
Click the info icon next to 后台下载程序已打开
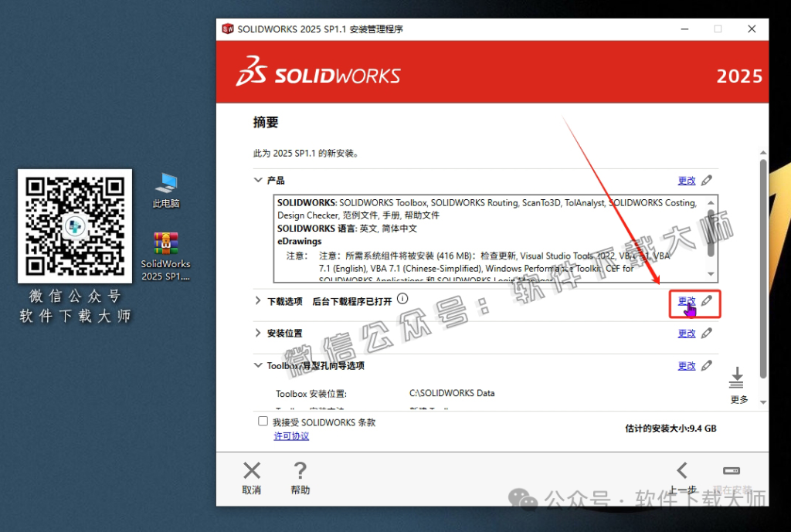[402, 301]
